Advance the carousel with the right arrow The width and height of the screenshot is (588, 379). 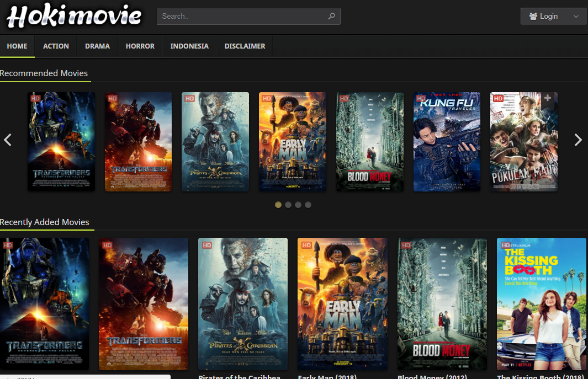578,140
